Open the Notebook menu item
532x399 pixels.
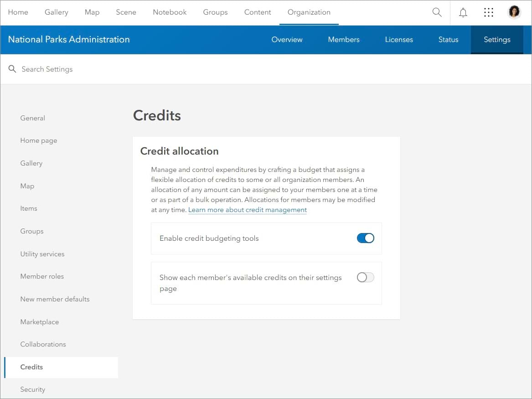click(x=170, y=12)
